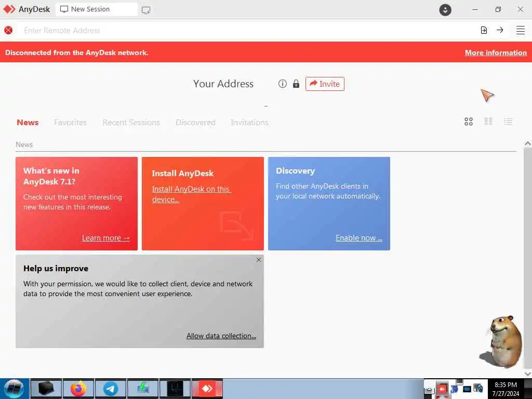Screen dimensions: 532x399
Task: Open the Invitations tab
Action: coord(249,122)
